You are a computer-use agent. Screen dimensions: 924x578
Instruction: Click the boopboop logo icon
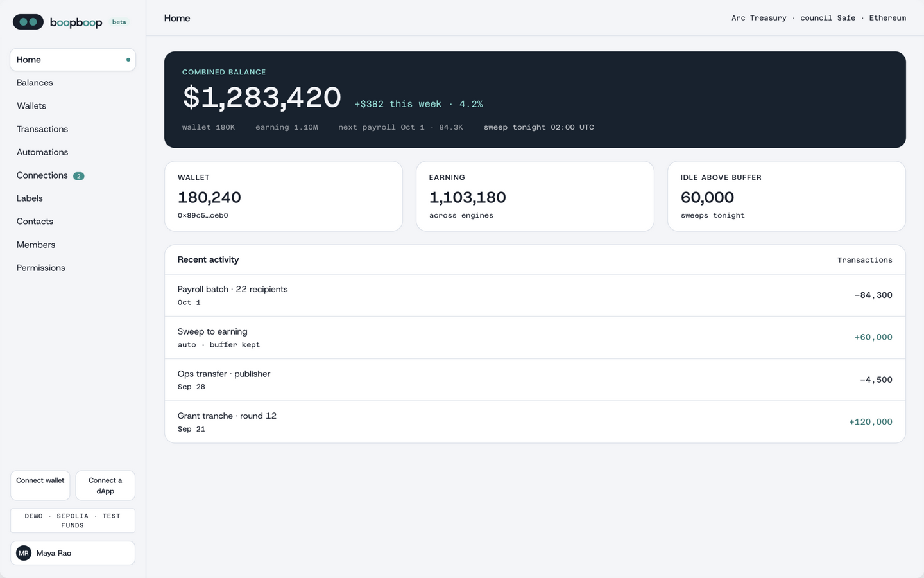(x=28, y=22)
